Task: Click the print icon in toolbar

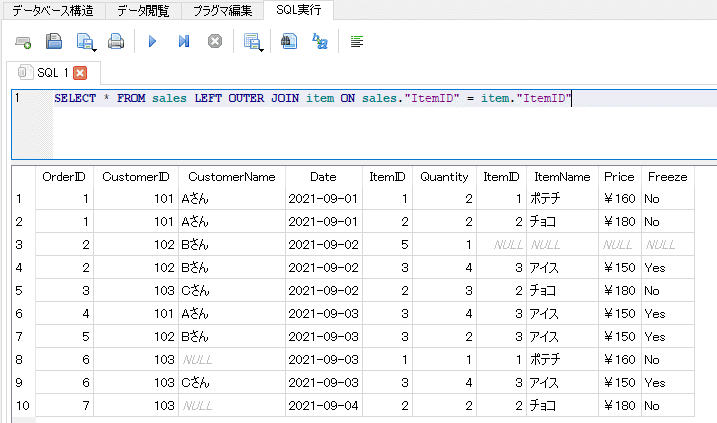Action: coord(116,42)
